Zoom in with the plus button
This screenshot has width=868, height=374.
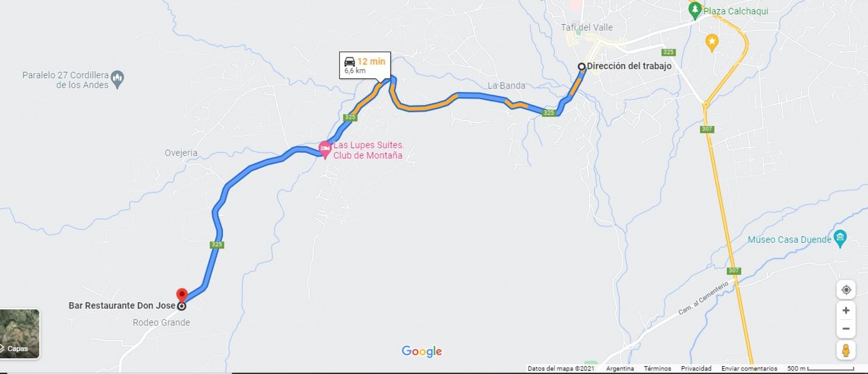pyautogui.click(x=846, y=311)
